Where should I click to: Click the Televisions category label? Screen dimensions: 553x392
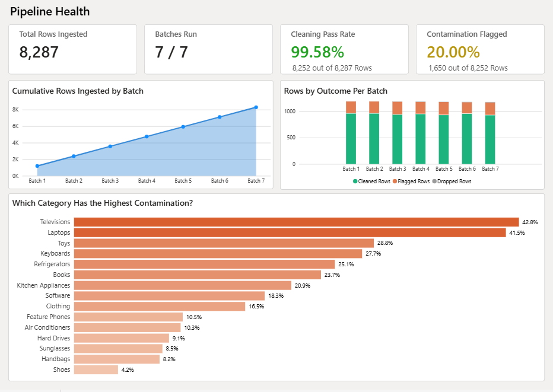pos(55,222)
